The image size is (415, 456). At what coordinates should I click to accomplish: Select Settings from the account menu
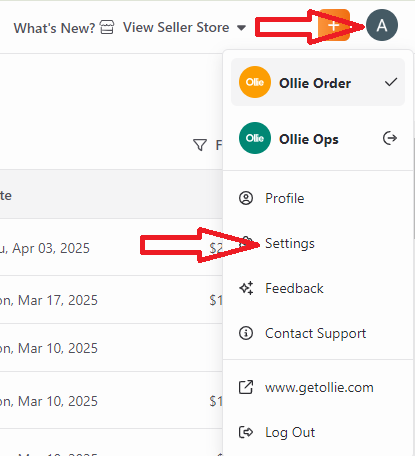(290, 244)
